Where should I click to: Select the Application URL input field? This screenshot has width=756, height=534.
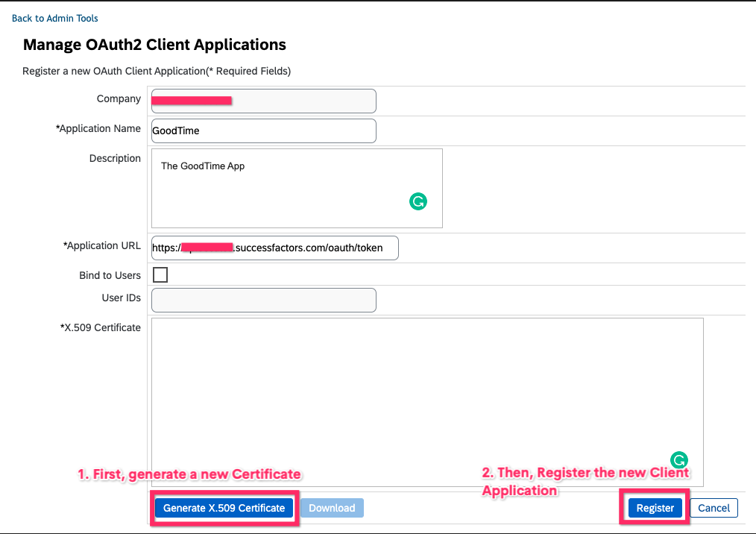pyautogui.click(x=274, y=248)
